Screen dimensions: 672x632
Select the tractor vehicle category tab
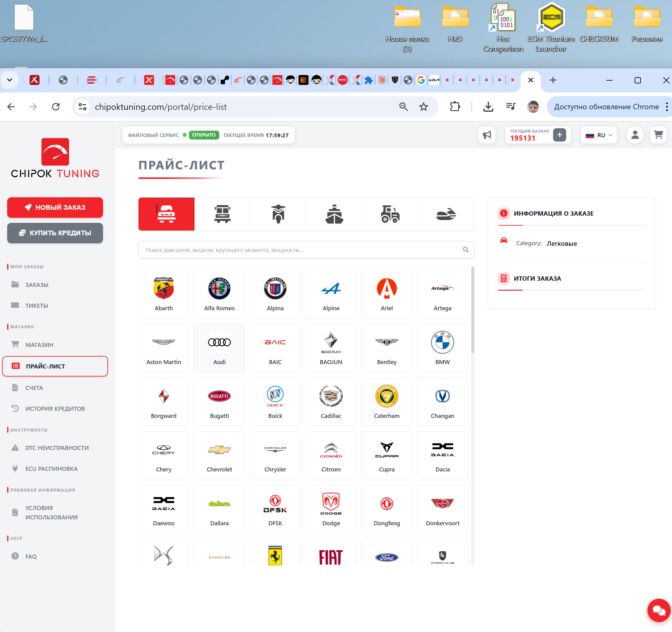pos(390,214)
